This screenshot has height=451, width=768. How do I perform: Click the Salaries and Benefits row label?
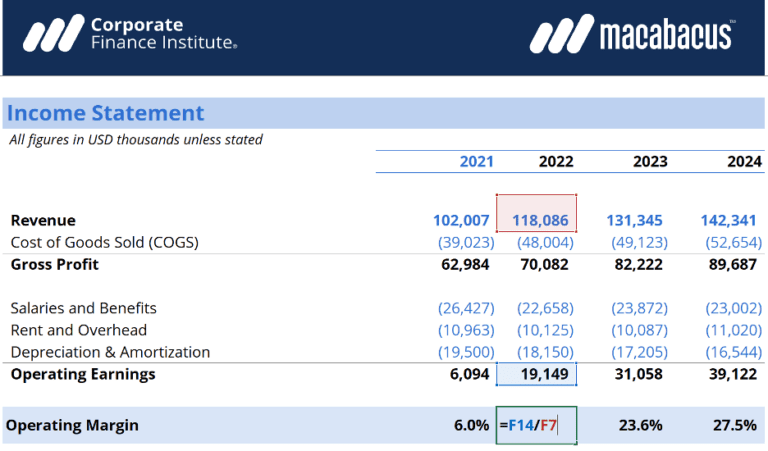point(83,308)
